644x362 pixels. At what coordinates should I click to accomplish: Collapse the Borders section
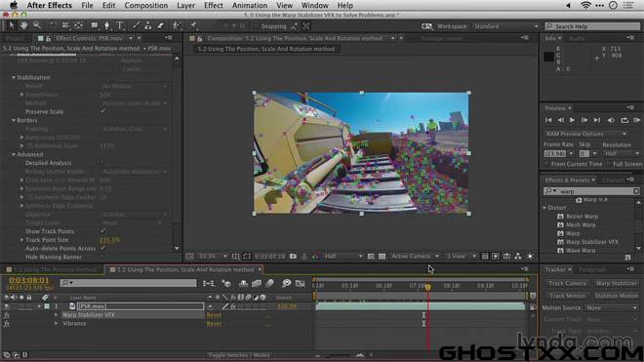(14, 120)
